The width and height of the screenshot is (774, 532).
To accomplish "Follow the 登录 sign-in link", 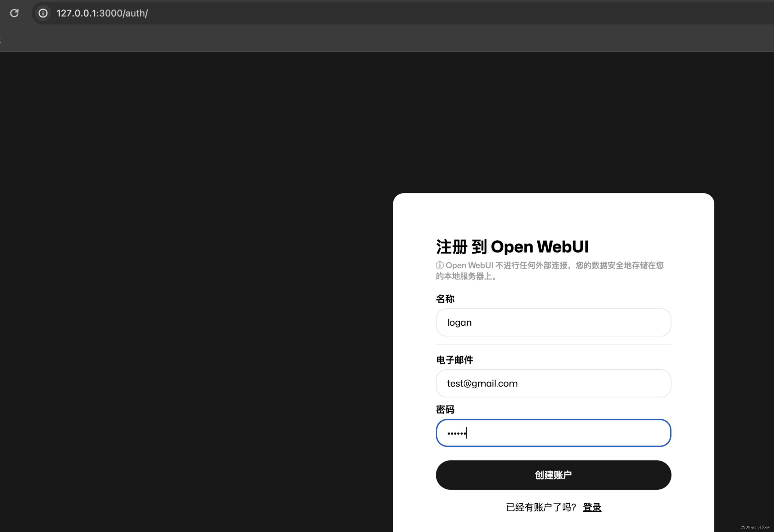I will [592, 507].
